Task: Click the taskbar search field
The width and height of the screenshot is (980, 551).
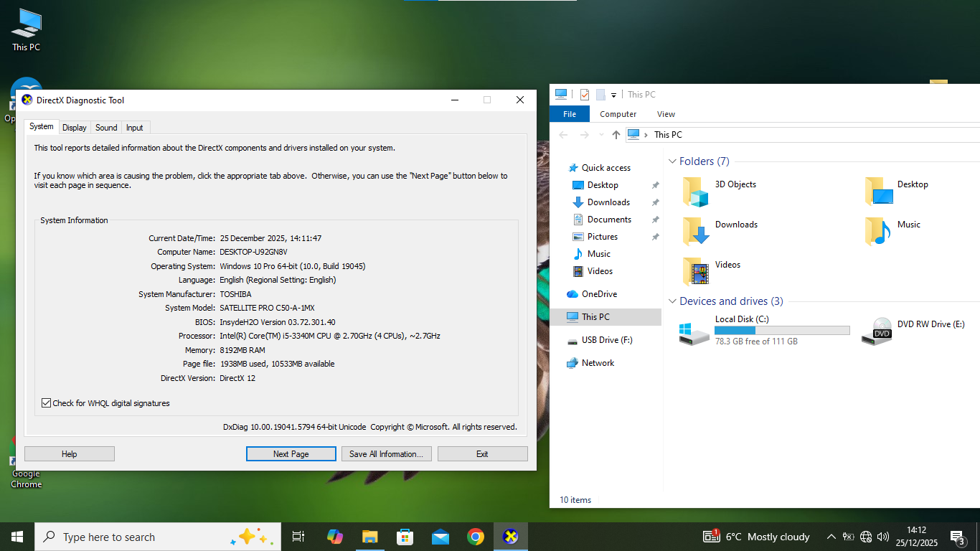Action: coord(143,536)
